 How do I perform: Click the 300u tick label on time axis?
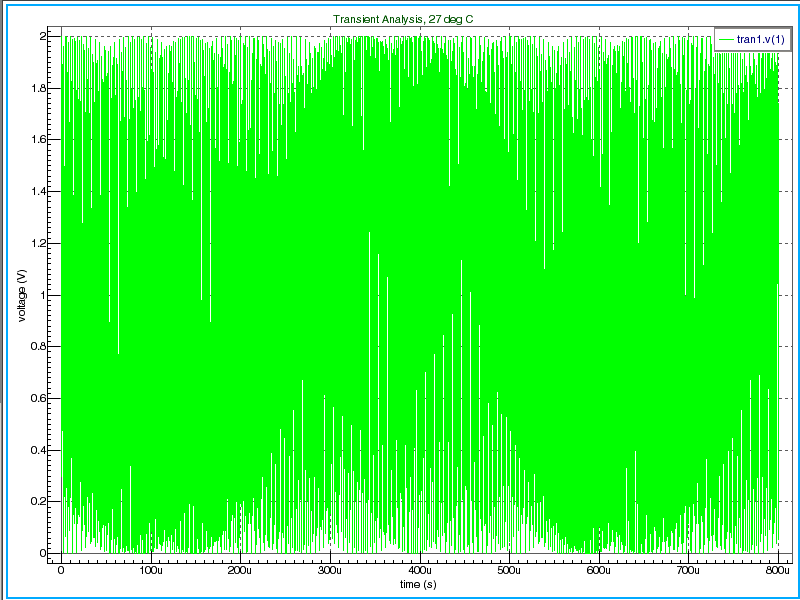(330, 570)
